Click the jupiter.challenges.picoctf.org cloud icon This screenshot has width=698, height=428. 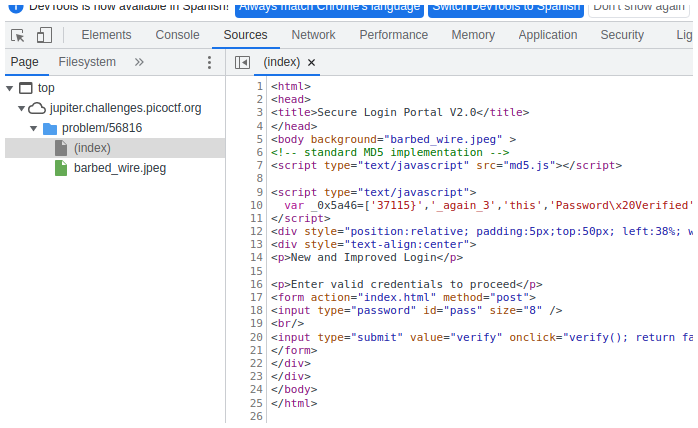pos(37,108)
